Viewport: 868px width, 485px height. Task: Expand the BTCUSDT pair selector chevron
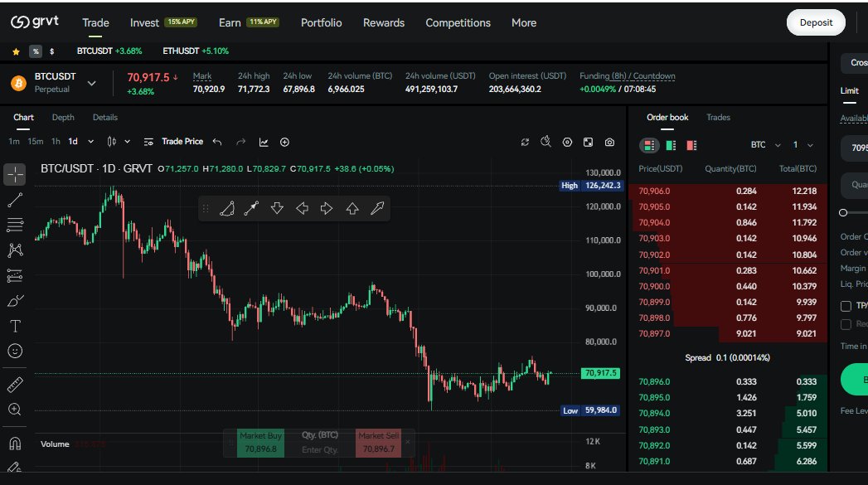click(x=92, y=83)
